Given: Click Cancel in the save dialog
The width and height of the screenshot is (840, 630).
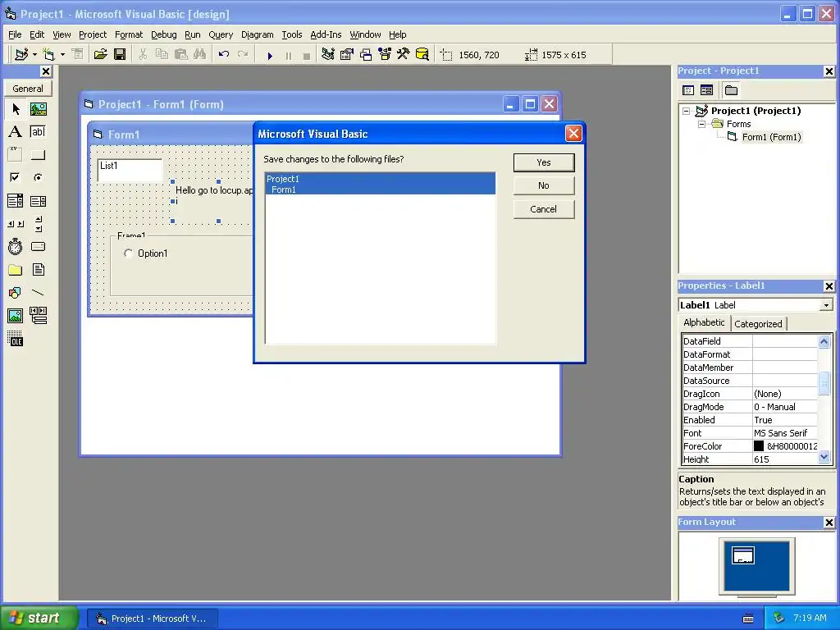Looking at the screenshot, I should point(544,209).
